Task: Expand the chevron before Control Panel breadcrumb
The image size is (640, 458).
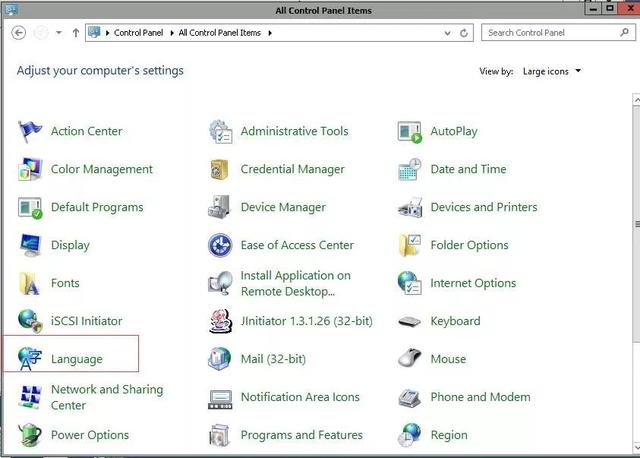Action: [107, 33]
